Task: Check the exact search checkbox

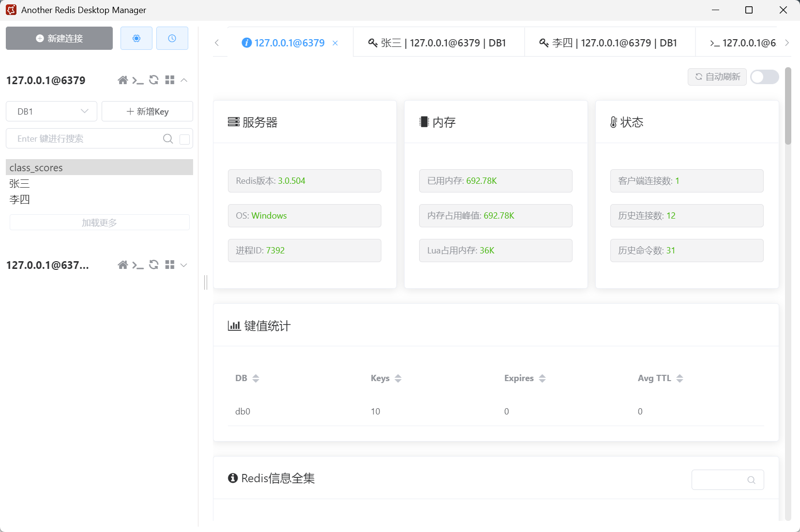Action: (x=184, y=139)
